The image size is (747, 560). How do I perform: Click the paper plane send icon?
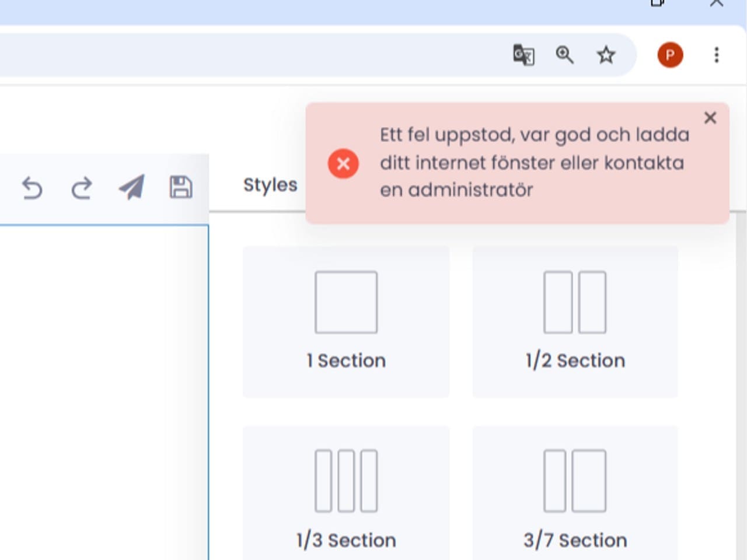pyautogui.click(x=131, y=188)
